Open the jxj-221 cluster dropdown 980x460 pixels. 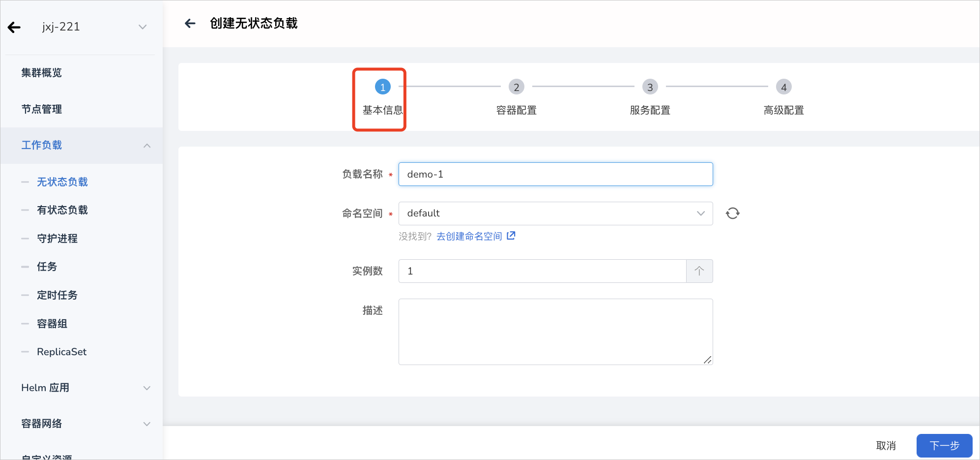pyautogui.click(x=143, y=27)
